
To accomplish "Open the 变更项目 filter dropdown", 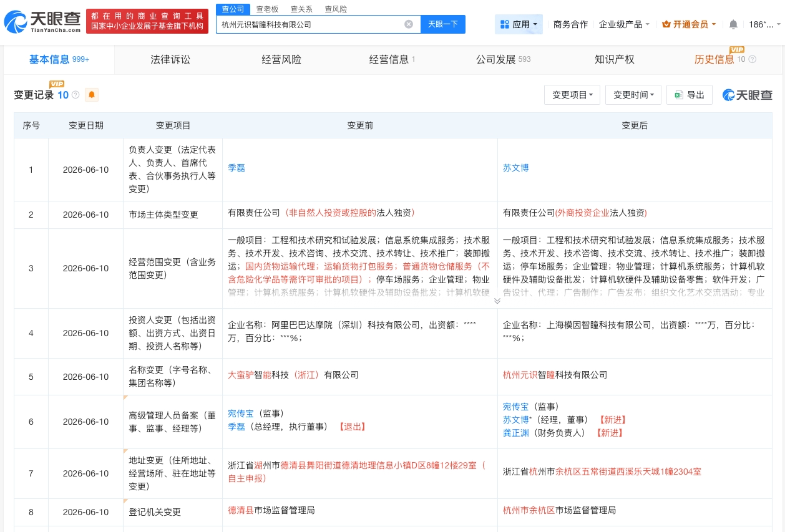I will pyautogui.click(x=572, y=95).
